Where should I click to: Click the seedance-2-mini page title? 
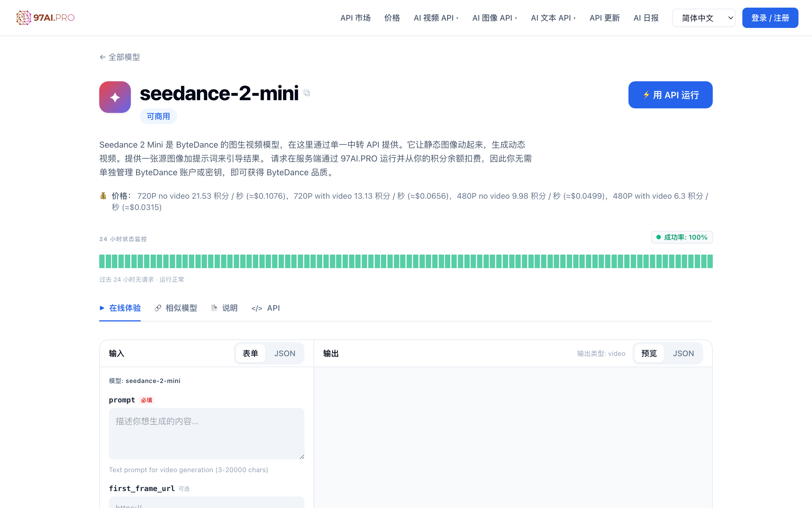tap(219, 93)
